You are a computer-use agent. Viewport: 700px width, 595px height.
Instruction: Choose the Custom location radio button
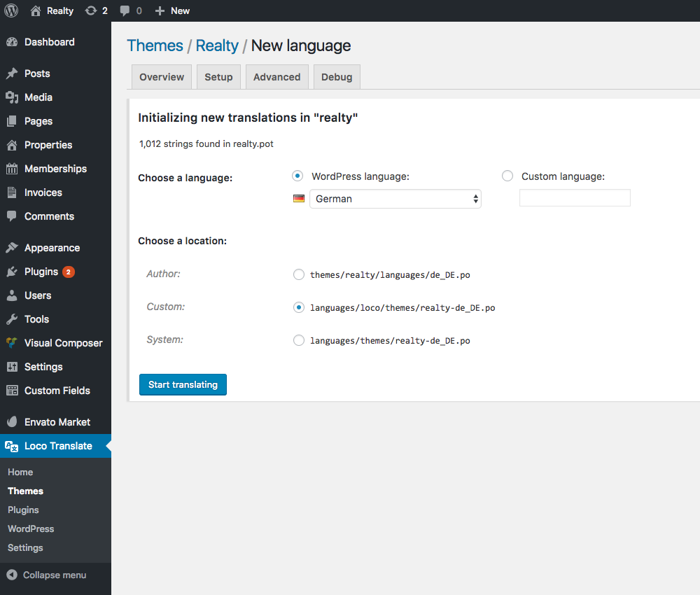(x=299, y=307)
